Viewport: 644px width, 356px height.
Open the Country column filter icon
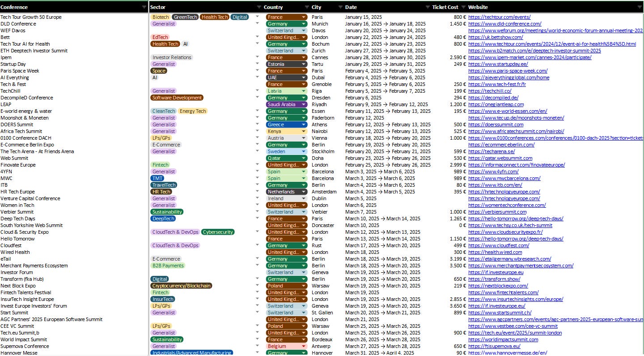[x=307, y=7]
